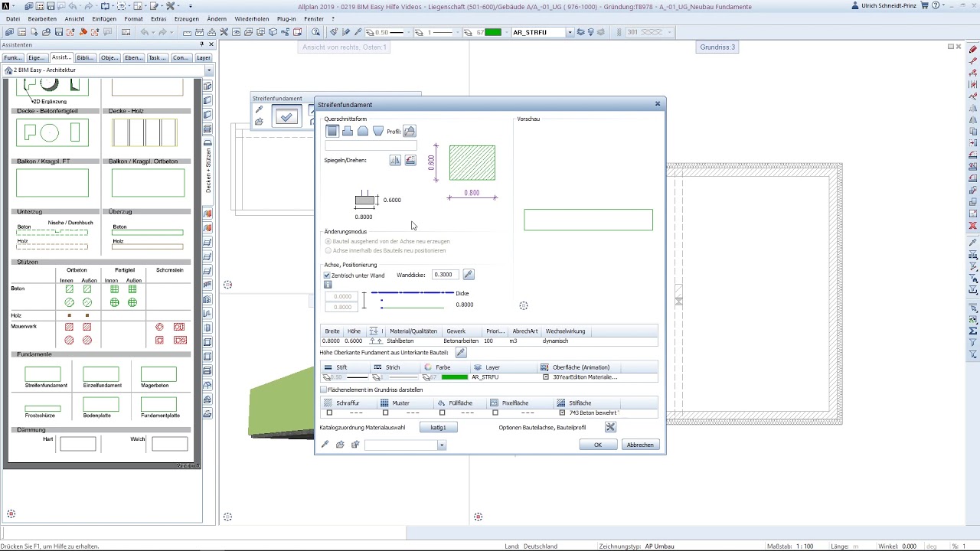Screen dimensions: 980x551
Task: Toggle Zentrisch unter Wand checkbox
Action: (328, 275)
